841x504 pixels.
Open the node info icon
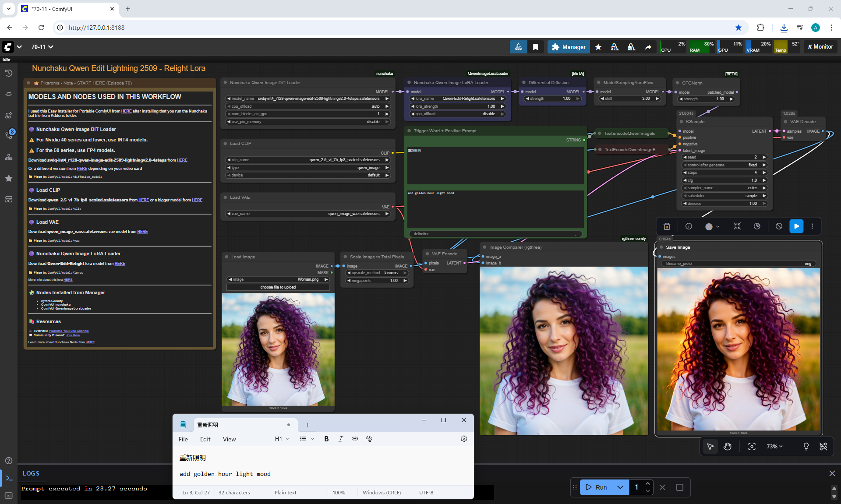[x=689, y=226]
